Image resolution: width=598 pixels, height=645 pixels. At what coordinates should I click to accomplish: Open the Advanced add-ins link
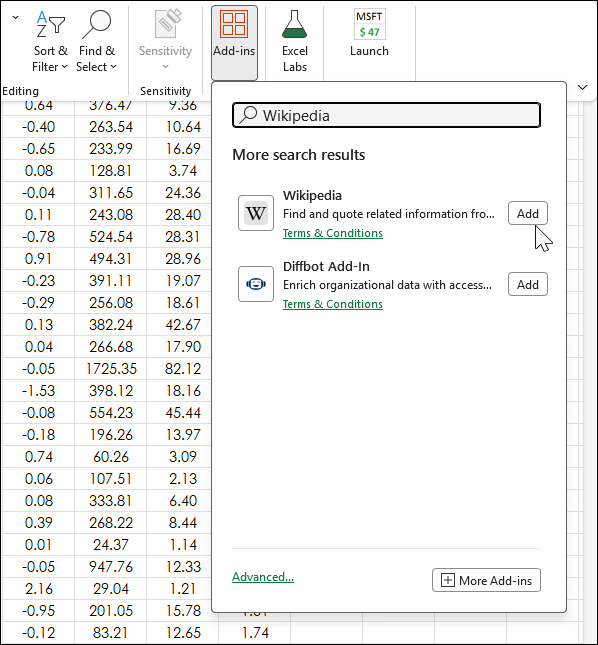(x=263, y=577)
